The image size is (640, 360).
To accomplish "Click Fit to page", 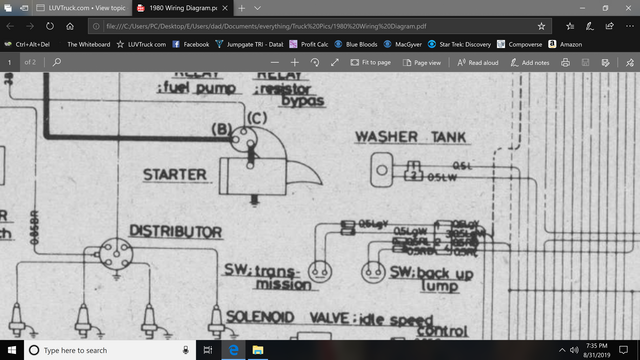I will tap(371, 62).
